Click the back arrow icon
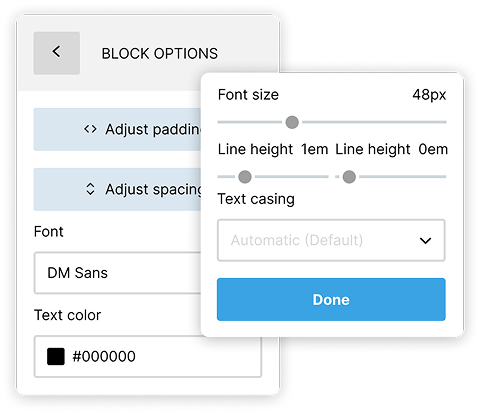480x413 pixels. coord(57,53)
